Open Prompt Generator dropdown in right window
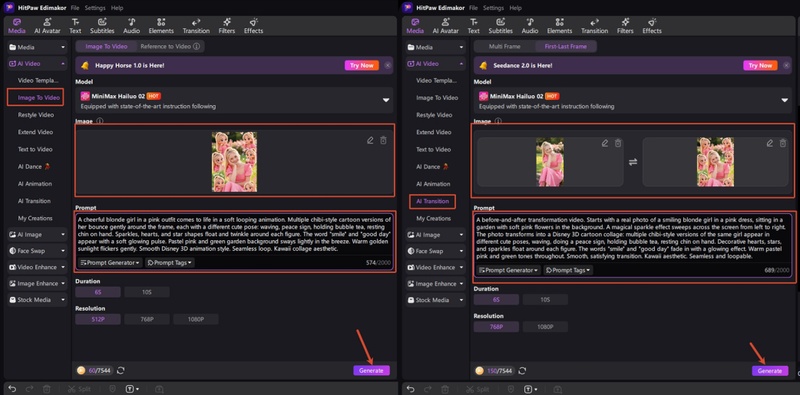Image resolution: width=800 pixels, height=395 pixels. point(509,270)
